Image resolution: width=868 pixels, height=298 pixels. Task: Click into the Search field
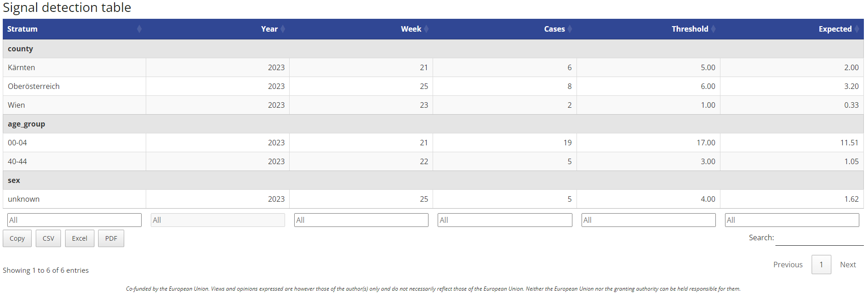pos(819,238)
